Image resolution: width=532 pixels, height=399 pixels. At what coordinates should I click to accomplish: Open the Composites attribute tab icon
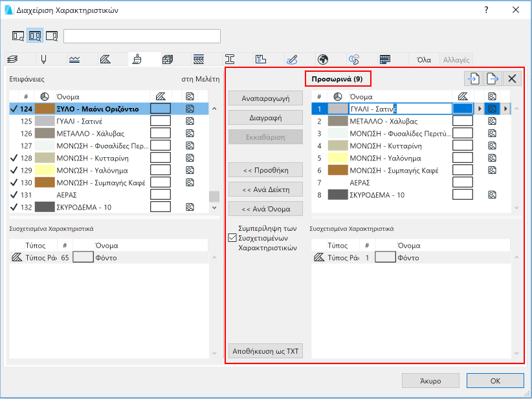pyautogui.click(x=199, y=59)
